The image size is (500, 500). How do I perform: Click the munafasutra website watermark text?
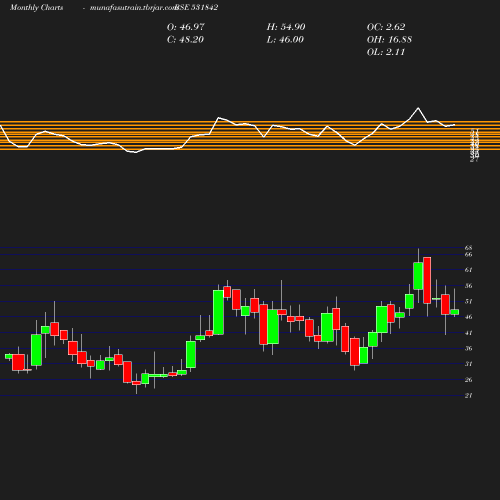click(x=133, y=7)
